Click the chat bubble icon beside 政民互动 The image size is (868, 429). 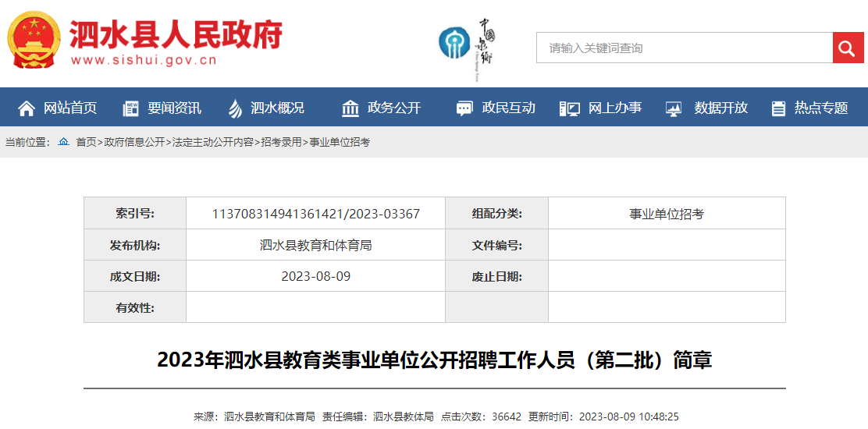click(464, 108)
